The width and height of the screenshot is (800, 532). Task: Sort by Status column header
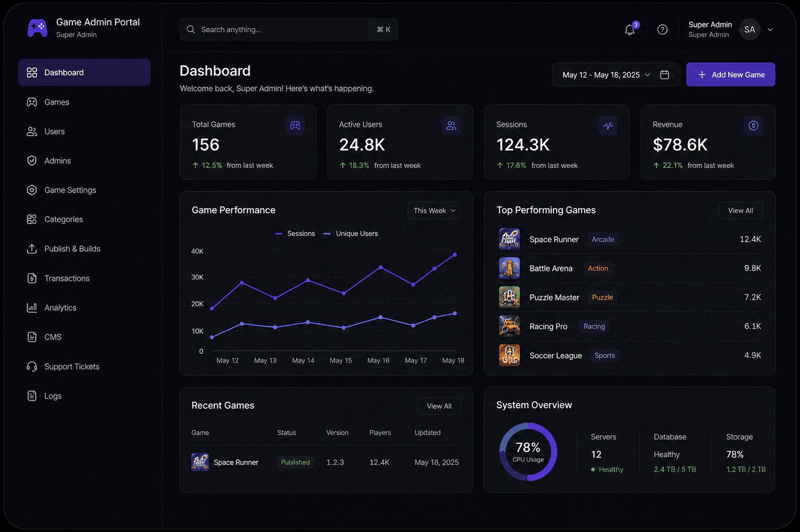287,433
